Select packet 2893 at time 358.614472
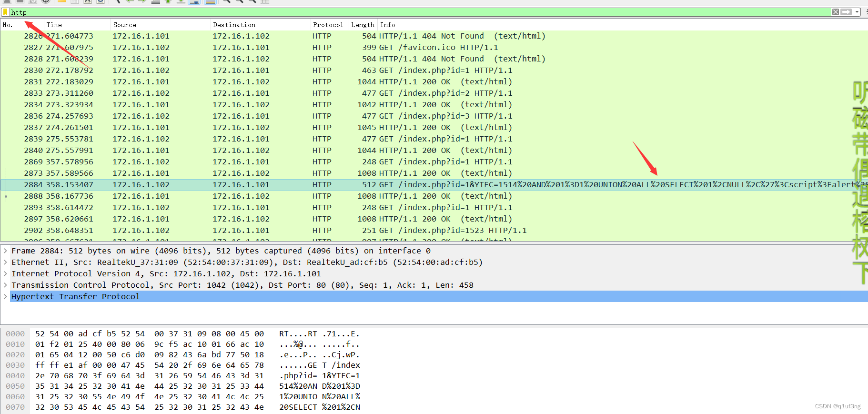The width and height of the screenshot is (868, 414). tap(434, 207)
